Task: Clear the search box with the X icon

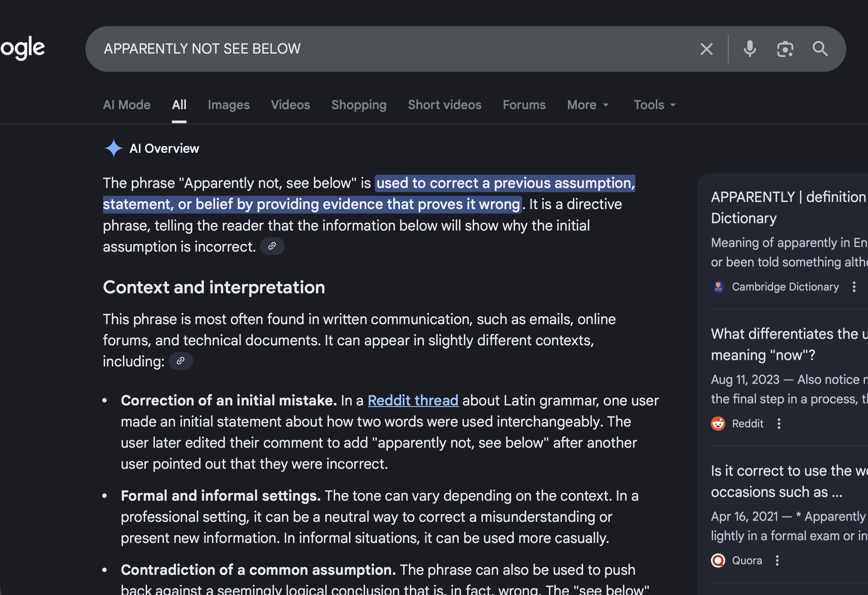Action: coord(706,49)
